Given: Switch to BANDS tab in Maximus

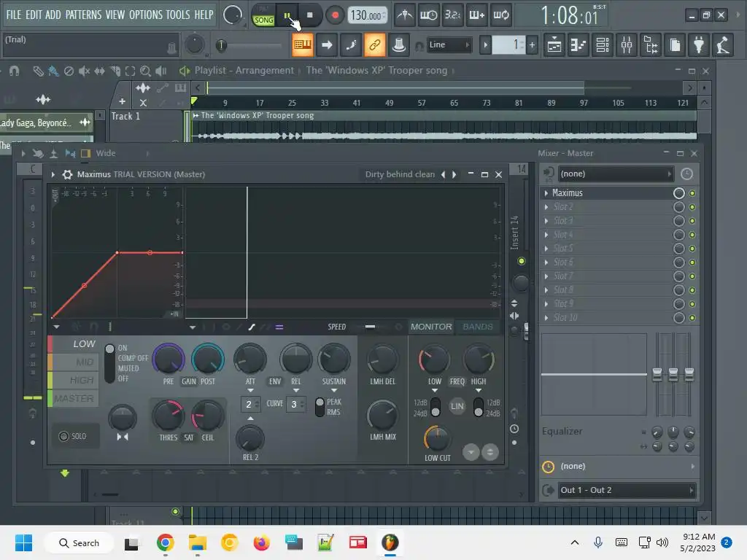Looking at the screenshot, I should tap(477, 327).
